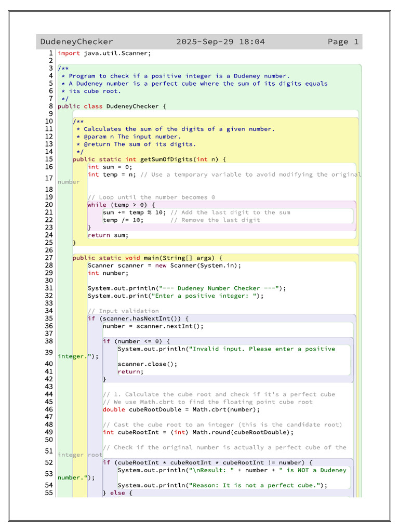Click the '// We use Math.cbrt' comment line
The height and width of the screenshot is (532, 399).
208,402
